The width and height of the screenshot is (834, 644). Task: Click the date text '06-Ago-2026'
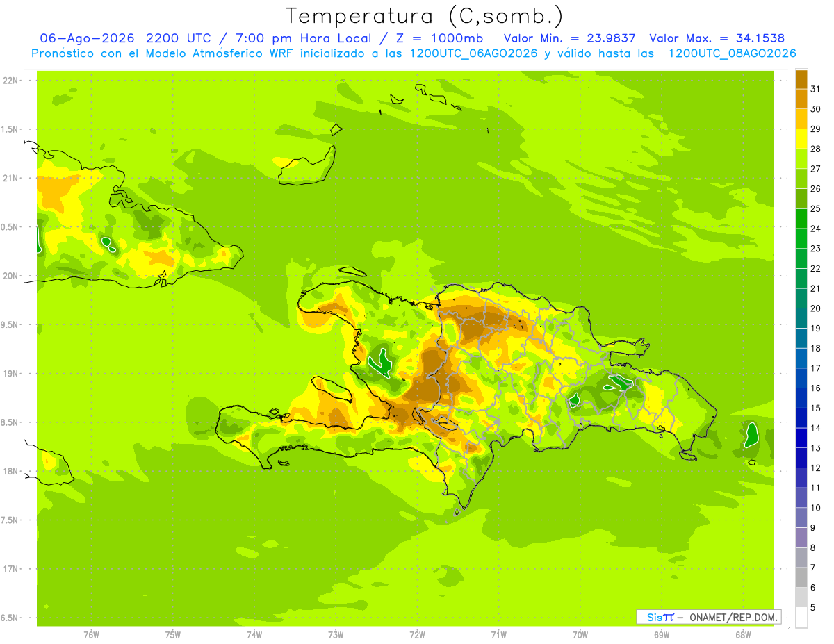click(x=88, y=38)
